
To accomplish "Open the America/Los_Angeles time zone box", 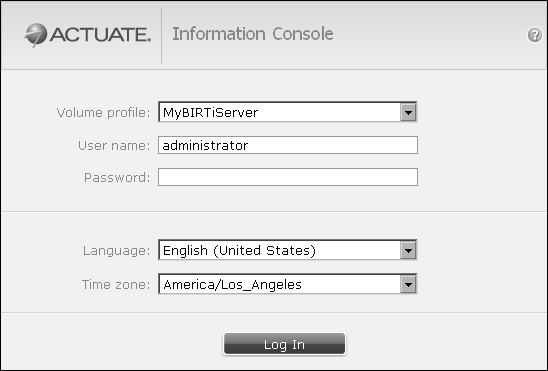I will [287, 284].
